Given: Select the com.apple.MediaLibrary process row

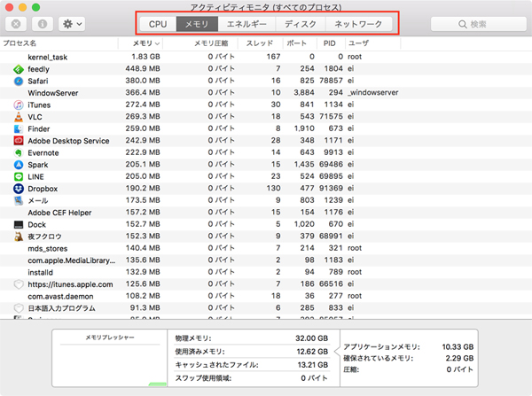Looking at the screenshot, I should click(266, 260).
